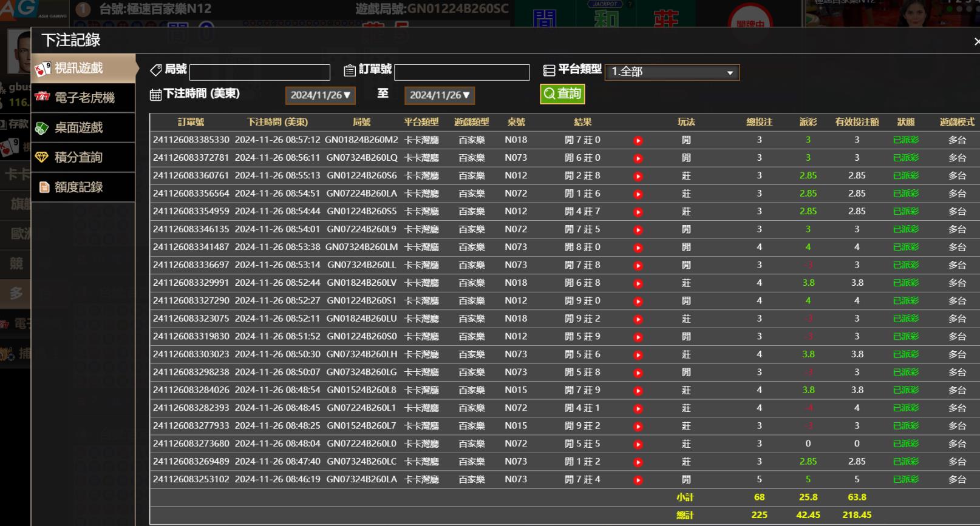Click replay icon for round GN07224B260L0

click(638, 444)
